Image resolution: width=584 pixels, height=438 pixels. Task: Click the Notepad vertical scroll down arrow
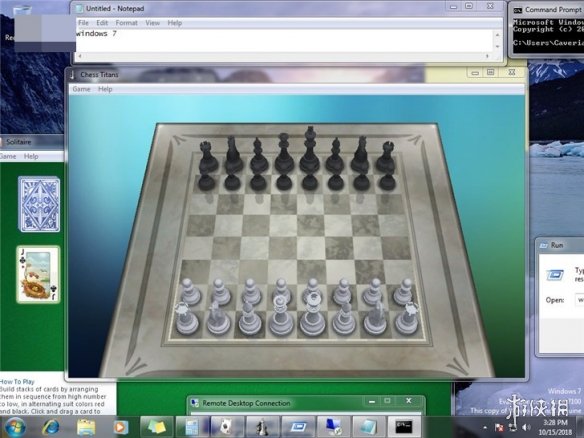pos(498,47)
